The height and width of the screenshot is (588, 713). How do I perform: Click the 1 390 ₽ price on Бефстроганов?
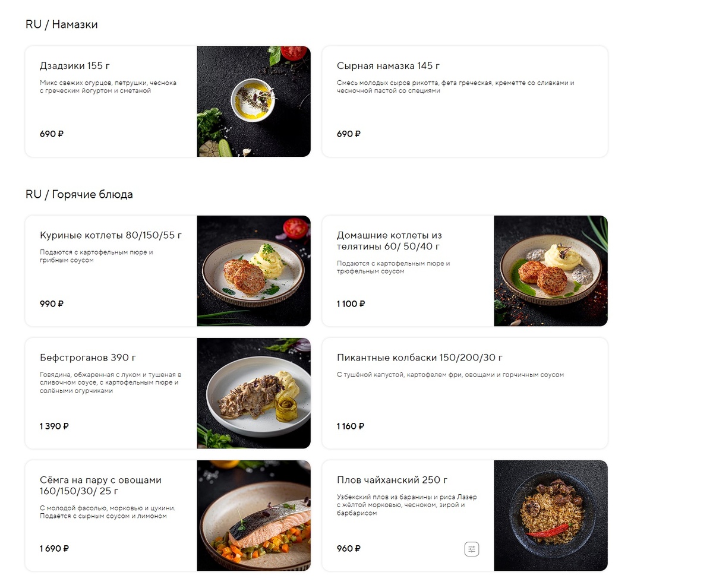click(x=54, y=426)
